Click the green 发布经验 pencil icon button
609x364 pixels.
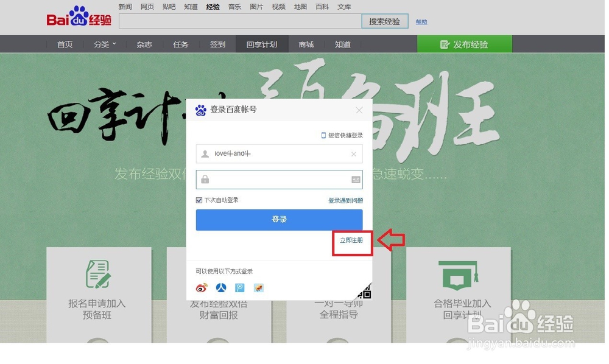click(465, 44)
